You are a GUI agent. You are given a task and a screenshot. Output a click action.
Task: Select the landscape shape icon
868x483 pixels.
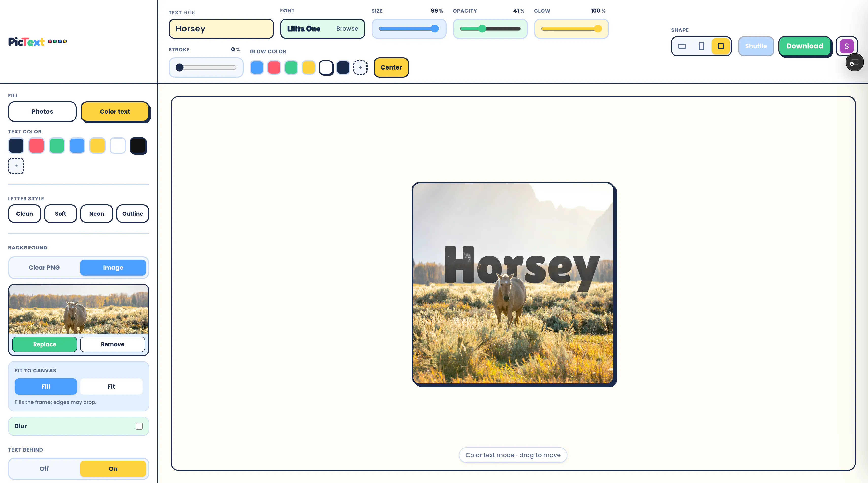pyautogui.click(x=682, y=46)
